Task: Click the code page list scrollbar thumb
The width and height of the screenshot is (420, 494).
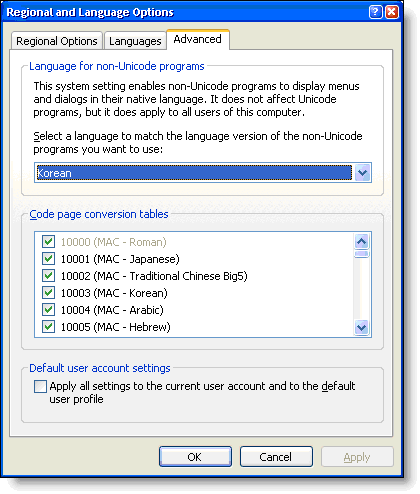Action: 362,254
